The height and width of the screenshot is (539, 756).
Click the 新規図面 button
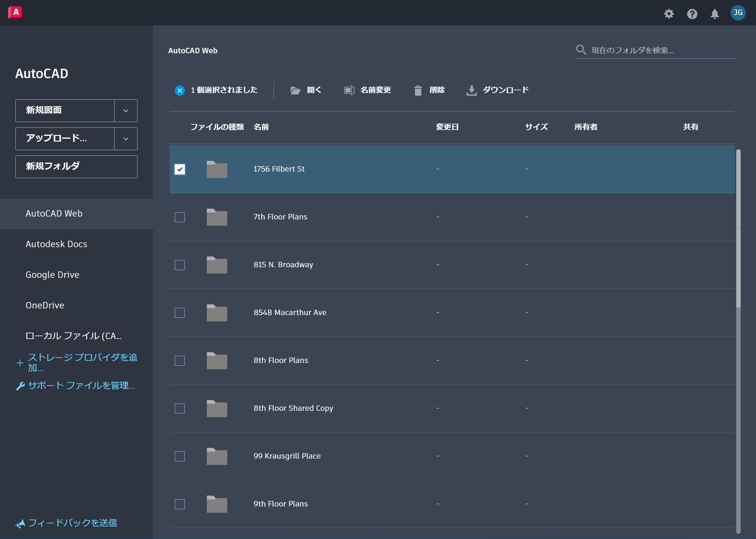(x=65, y=111)
